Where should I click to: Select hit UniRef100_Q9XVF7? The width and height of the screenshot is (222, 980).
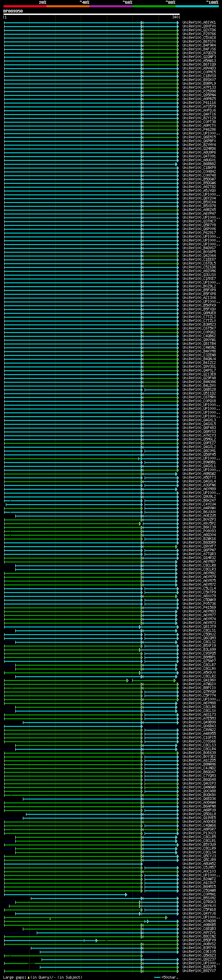point(199,546)
